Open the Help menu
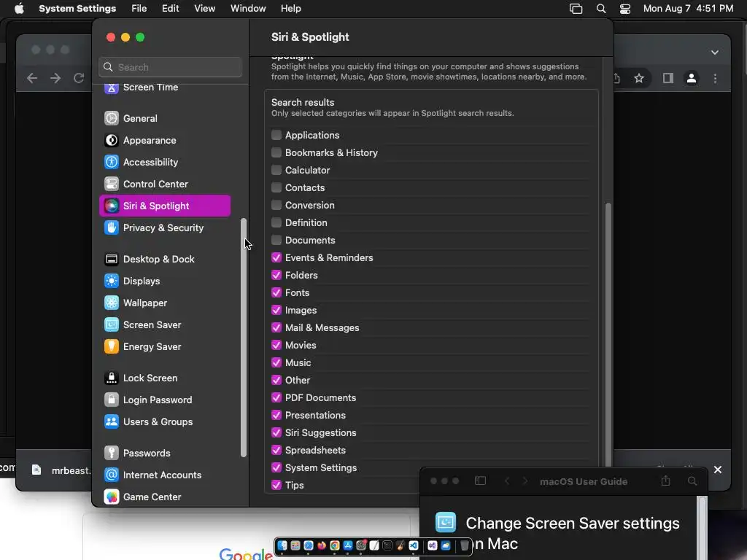This screenshot has width=747, height=560. click(290, 9)
